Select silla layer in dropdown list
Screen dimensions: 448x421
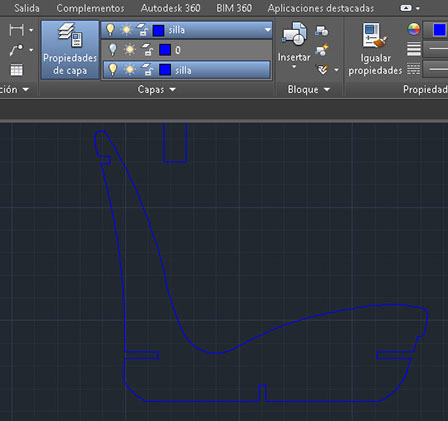(x=186, y=70)
